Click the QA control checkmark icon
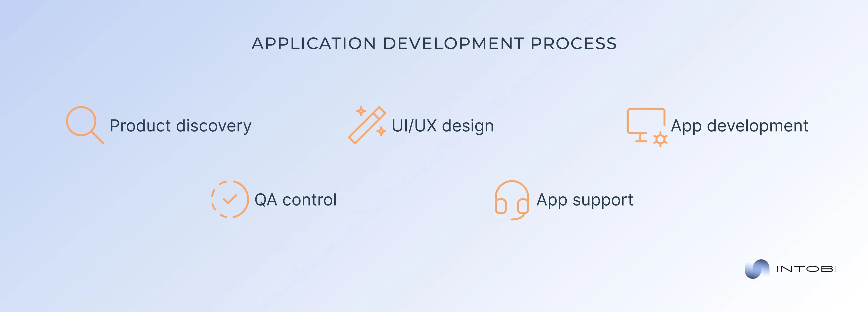Screen dimensions: 868x312 coord(230,205)
